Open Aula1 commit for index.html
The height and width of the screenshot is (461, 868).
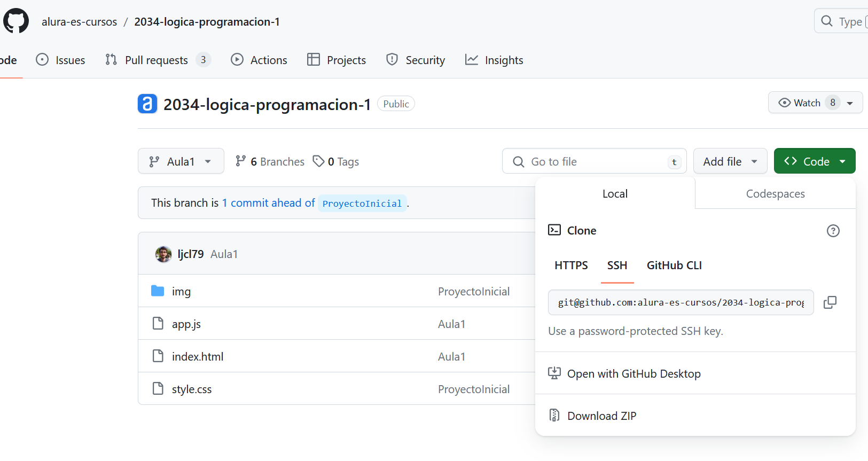(x=452, y=356)
